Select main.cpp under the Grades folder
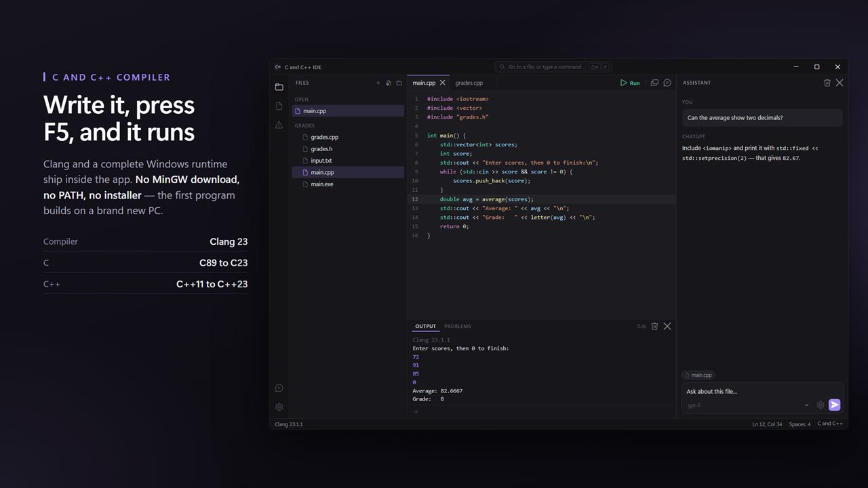The image size is (868, 488). 348,172
